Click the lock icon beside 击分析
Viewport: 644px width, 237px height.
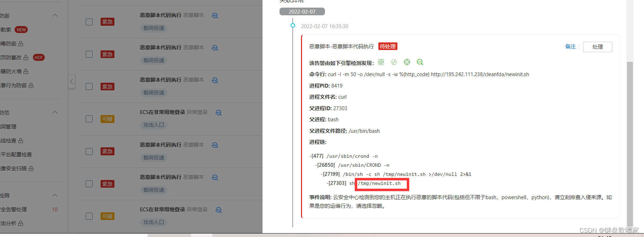21,223
